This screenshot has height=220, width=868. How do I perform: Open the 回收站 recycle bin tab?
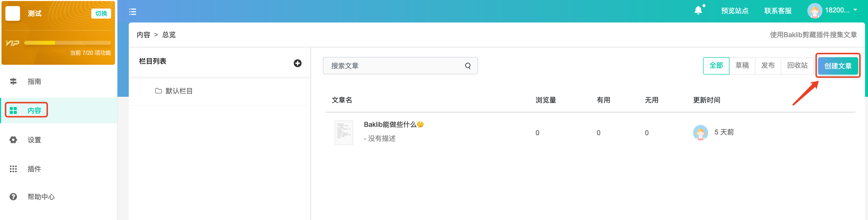[797, 66]
